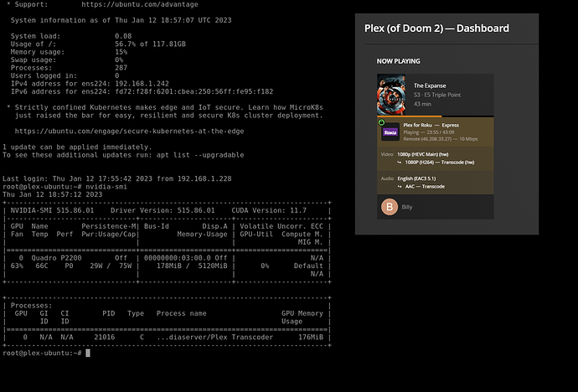Click the Remote (46.208.33.27) — 10 Mbps line

440,139
